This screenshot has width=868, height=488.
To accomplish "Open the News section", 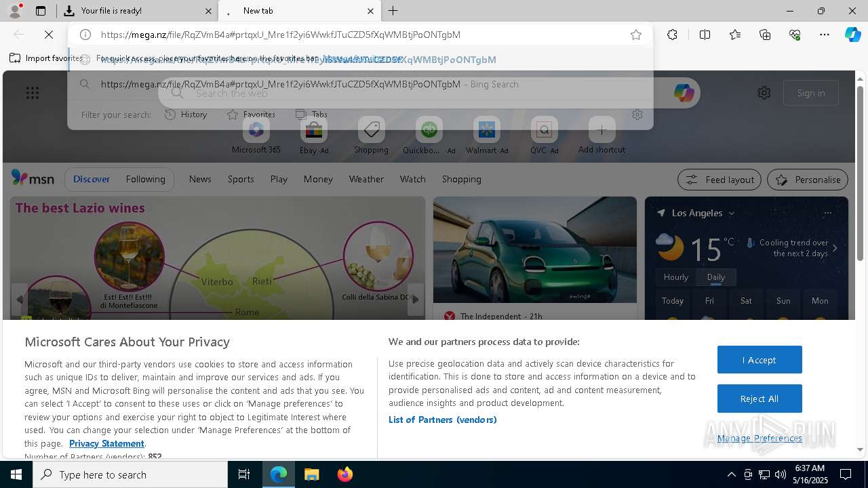I will (x=200, y=179).
